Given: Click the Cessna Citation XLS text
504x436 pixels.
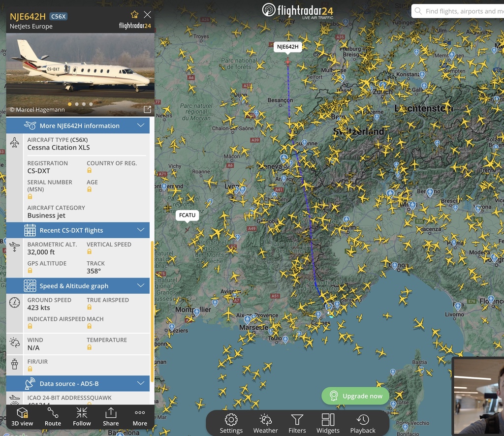Looking at the screenshot, I should tap(59, 148).
